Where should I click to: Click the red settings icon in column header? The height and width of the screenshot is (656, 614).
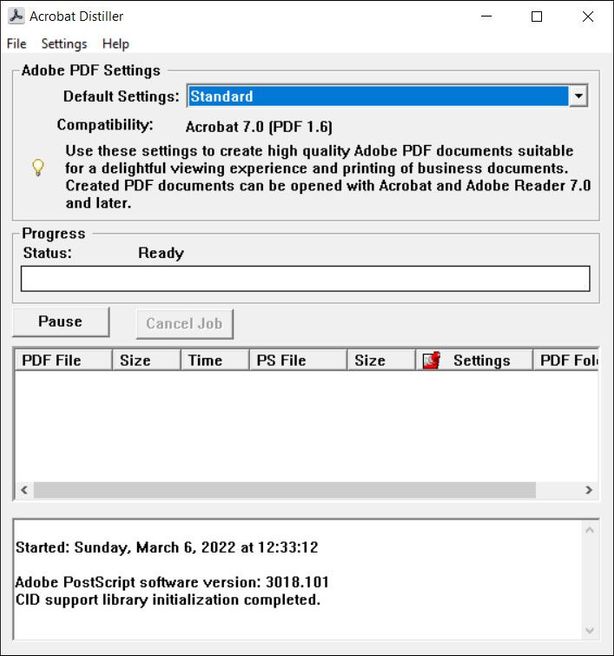click(431, 360)
